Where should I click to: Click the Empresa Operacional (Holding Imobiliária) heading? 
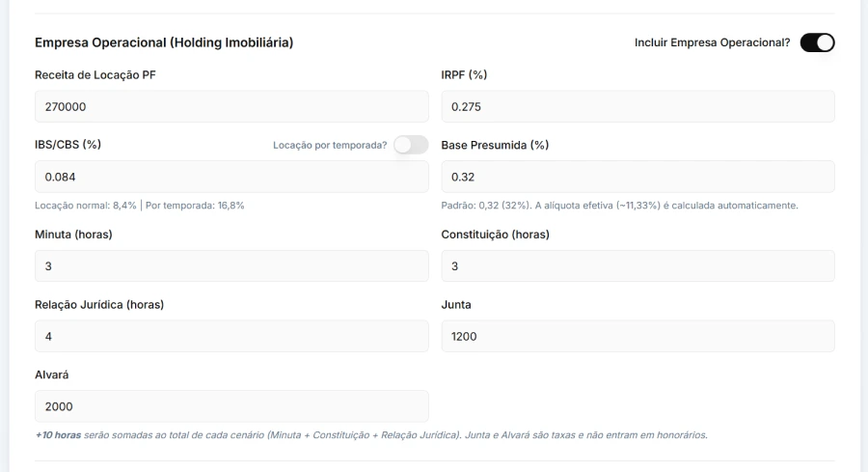(164, 42)
